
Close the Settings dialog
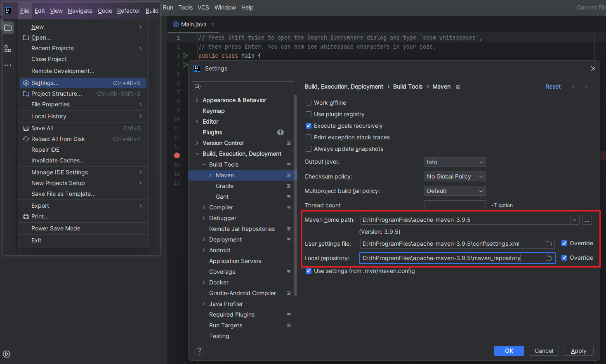(593, 68)
